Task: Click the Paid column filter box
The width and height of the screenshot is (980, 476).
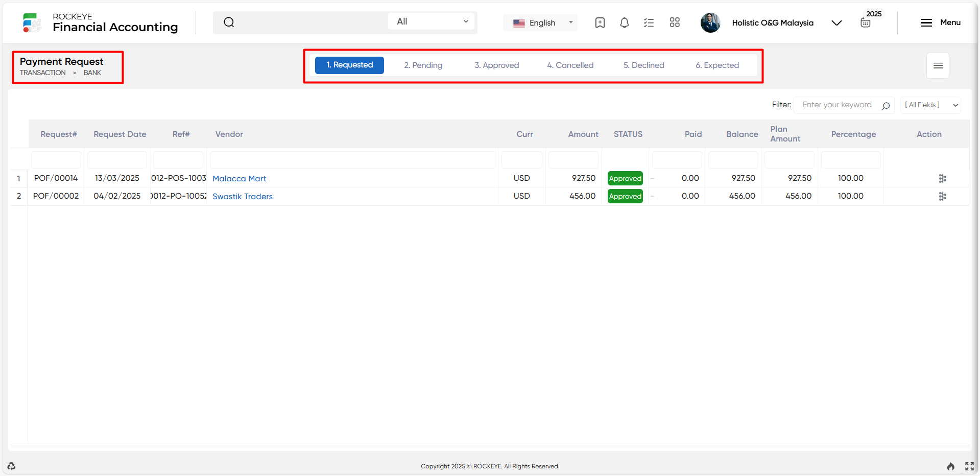Action: (677, 160)
